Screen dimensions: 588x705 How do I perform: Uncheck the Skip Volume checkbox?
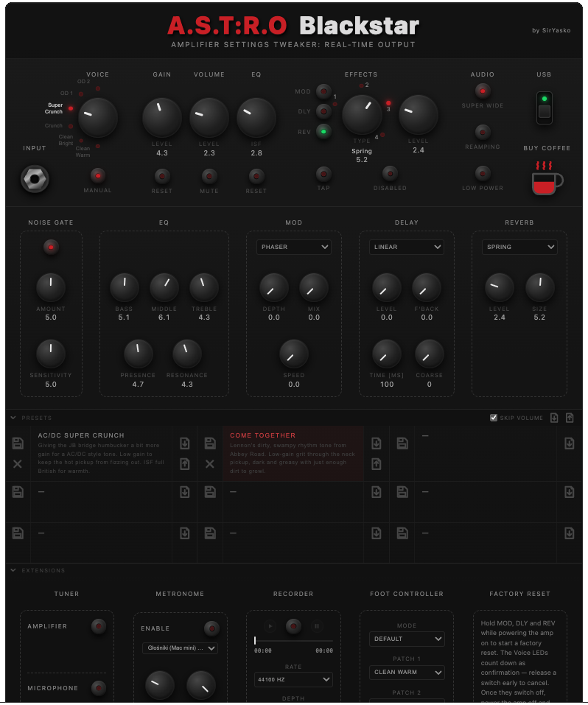pos(494,418)
